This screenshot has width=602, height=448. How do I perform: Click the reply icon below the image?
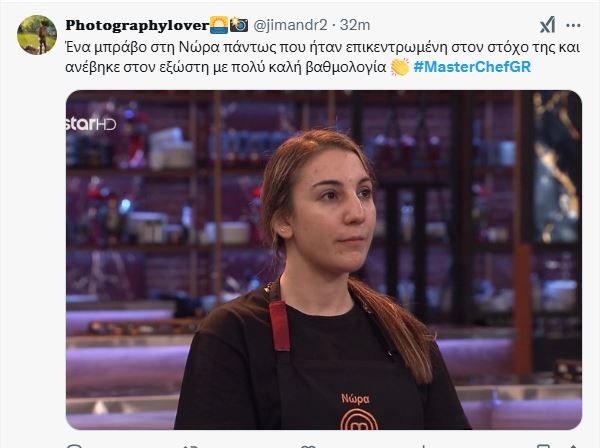click(74, 446)
